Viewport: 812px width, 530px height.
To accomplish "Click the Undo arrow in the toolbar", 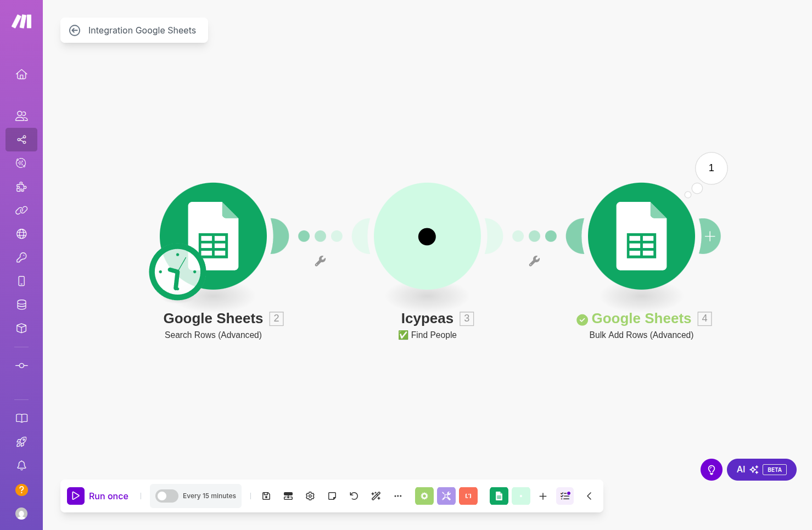I will [354, 496].
